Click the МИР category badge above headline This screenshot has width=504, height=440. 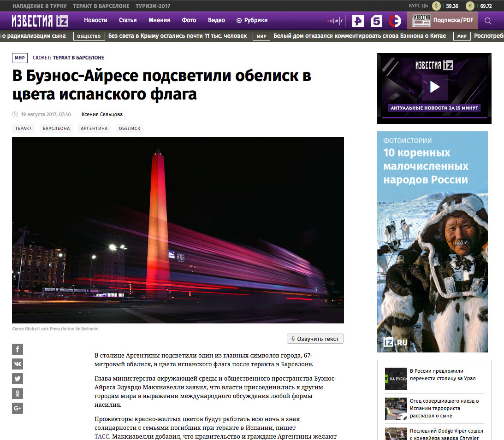pos(20,58)
